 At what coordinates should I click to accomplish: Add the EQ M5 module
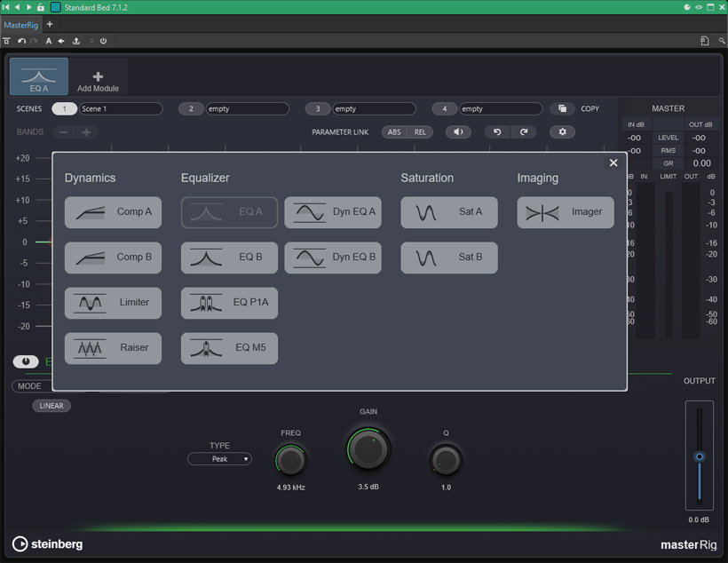click(229, 348)
